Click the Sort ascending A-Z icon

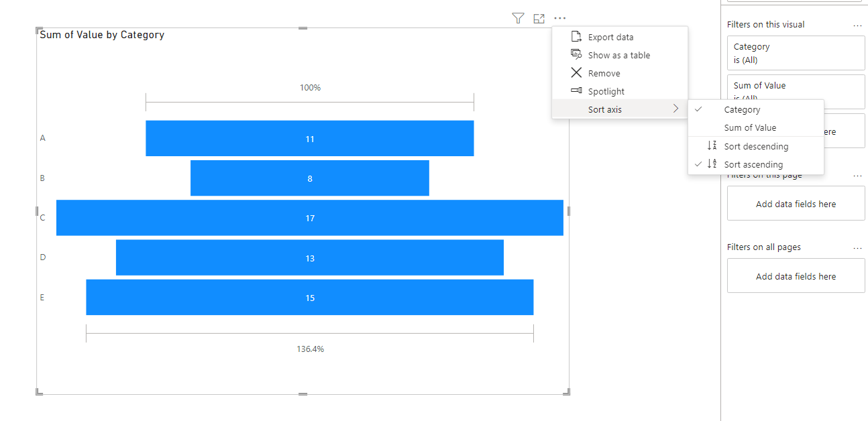[x=712, y=164]
